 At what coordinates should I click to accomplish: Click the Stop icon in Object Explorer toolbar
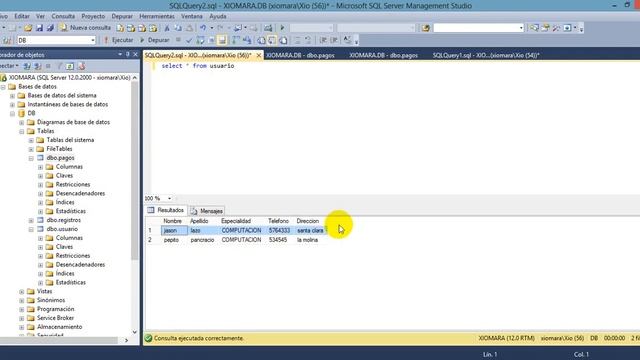[x=48, y=66]
